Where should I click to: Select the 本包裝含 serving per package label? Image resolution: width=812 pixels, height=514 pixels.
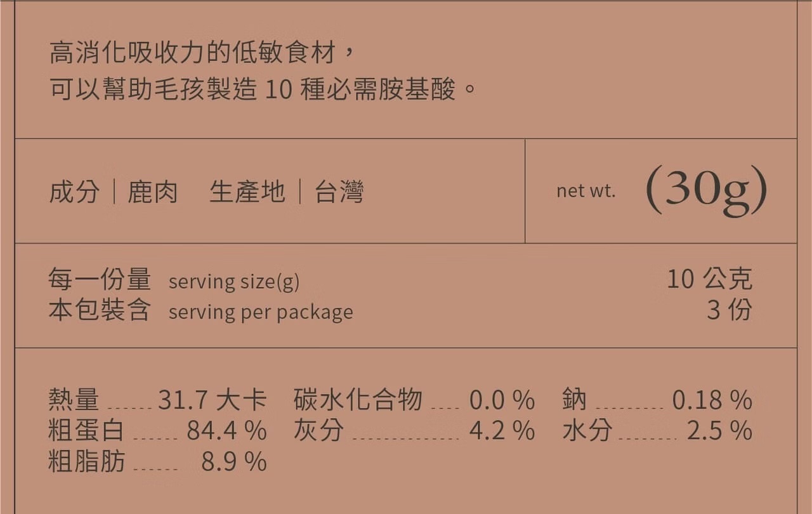pos(100,310)
